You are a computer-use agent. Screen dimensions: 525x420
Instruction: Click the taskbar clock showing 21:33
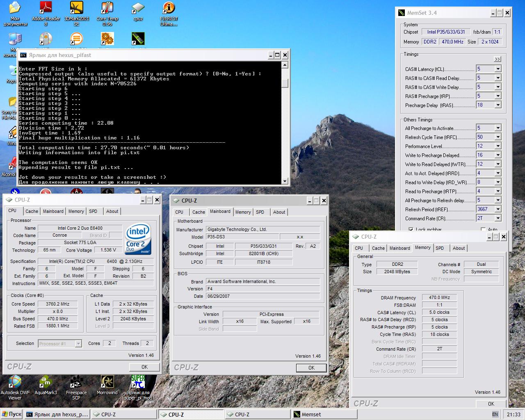click(513, 414)
